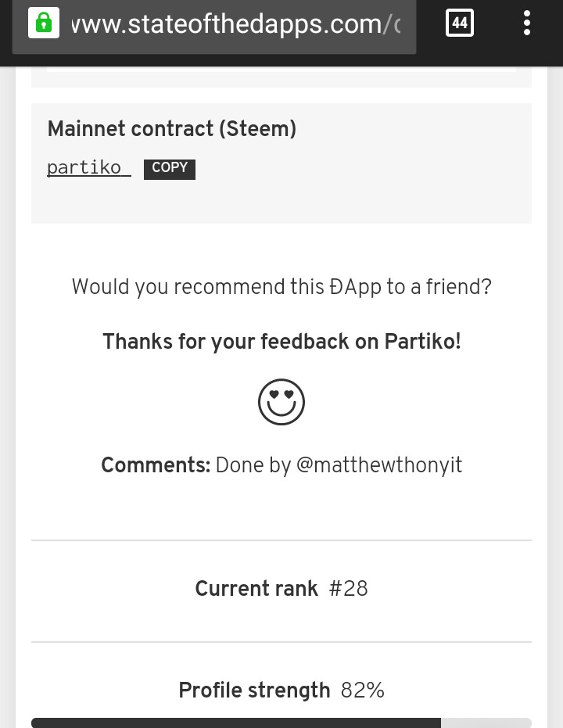Open the partiko mainnet contract link
This screenshot has width=563, height=728.
(x=88, y=167)
